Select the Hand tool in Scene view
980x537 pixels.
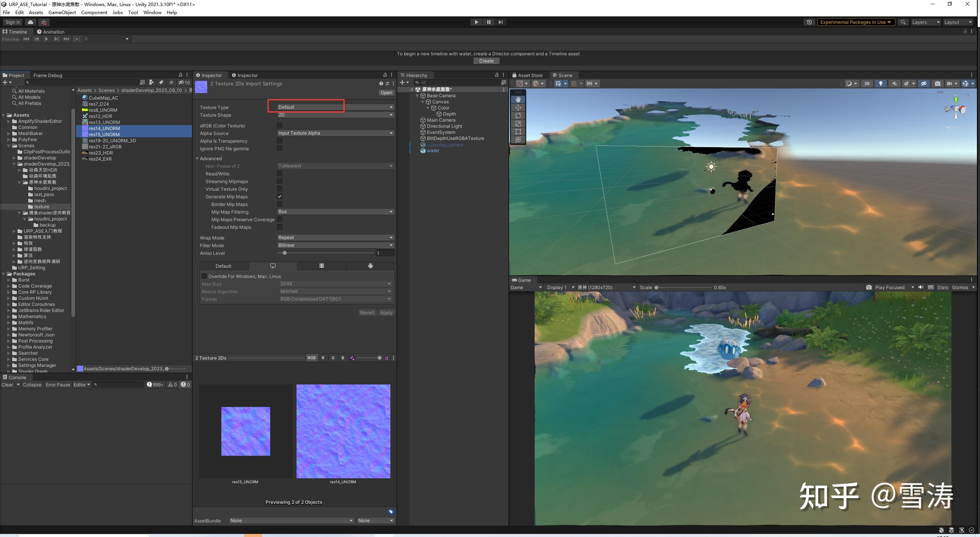coord(518,99)
